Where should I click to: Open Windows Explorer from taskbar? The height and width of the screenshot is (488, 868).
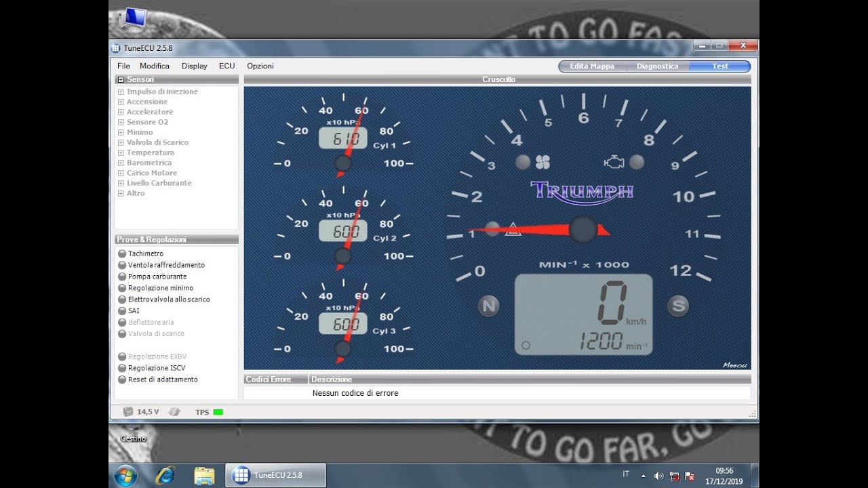click(x=204, y=475)
